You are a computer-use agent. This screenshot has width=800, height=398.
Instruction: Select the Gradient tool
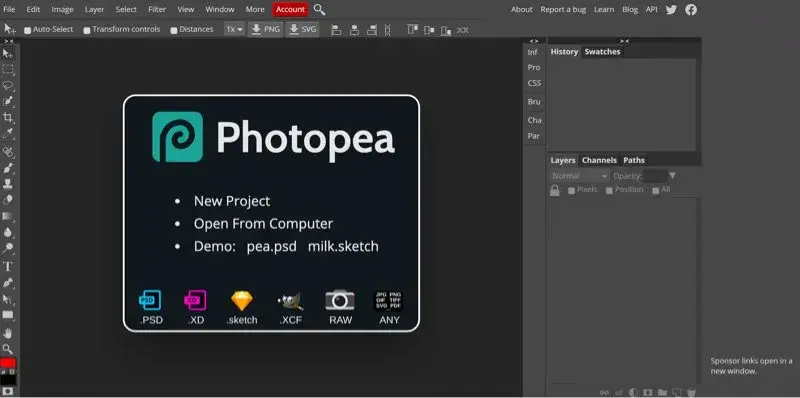click(8, 216)
